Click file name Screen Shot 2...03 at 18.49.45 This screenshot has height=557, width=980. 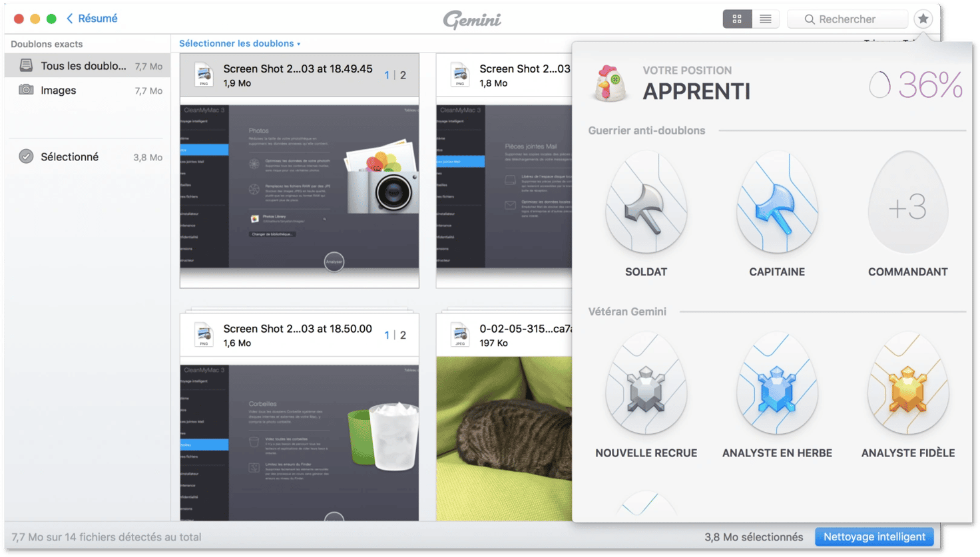[298, 69]
